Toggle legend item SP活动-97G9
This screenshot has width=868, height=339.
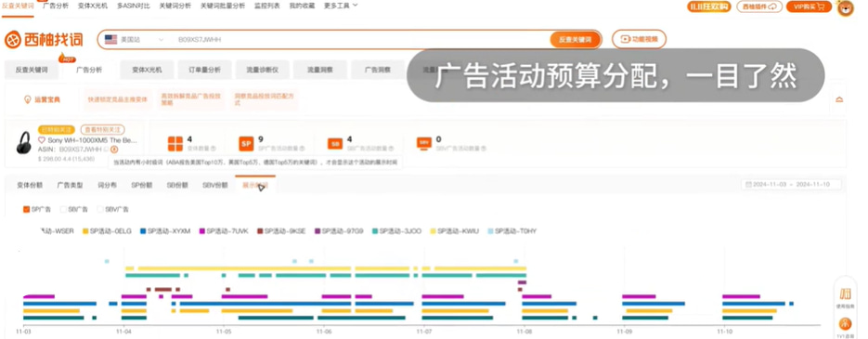pyautogui.click(x=339, y=231)
